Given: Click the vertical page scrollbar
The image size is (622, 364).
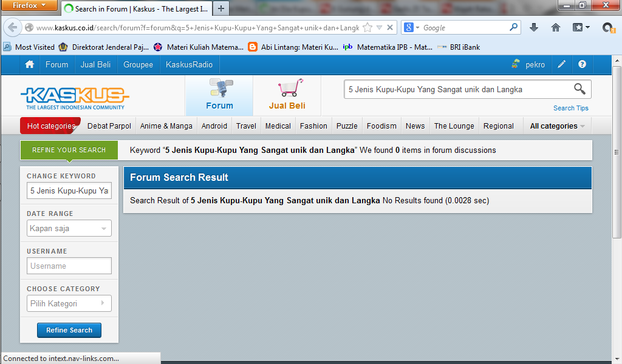Looking at the screenshot, I should point(617,152).
